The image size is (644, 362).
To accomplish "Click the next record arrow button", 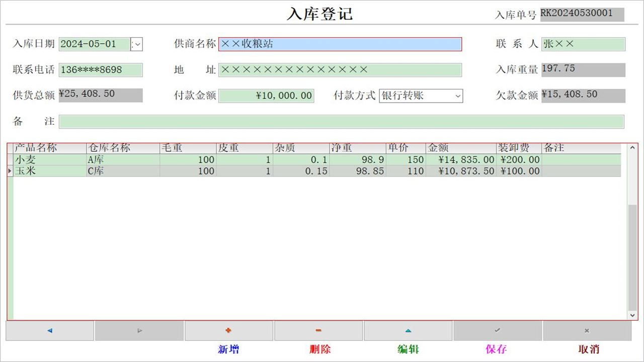I will 139,330.
